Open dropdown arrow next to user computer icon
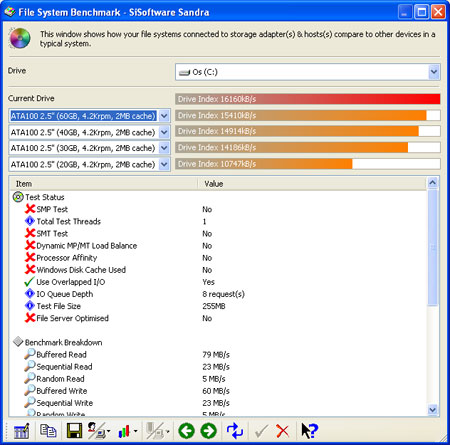450x445 pixels. point(109,431)
